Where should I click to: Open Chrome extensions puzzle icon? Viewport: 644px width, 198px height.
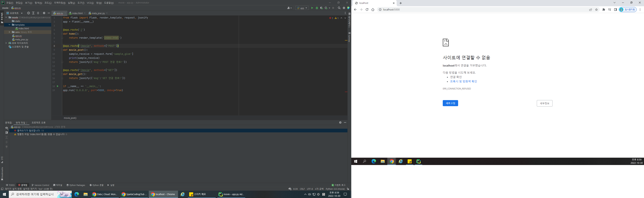(x=604, y=10)
